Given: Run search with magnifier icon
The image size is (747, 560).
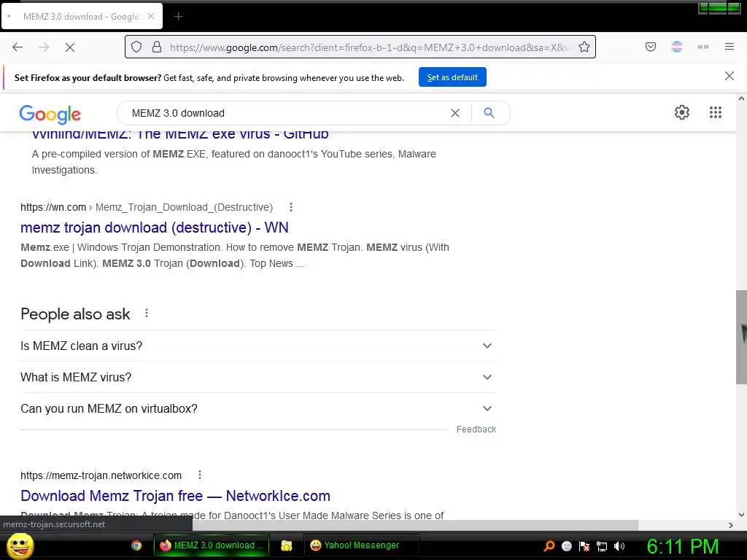Looking at the screenshot, I should pos(489,113).
